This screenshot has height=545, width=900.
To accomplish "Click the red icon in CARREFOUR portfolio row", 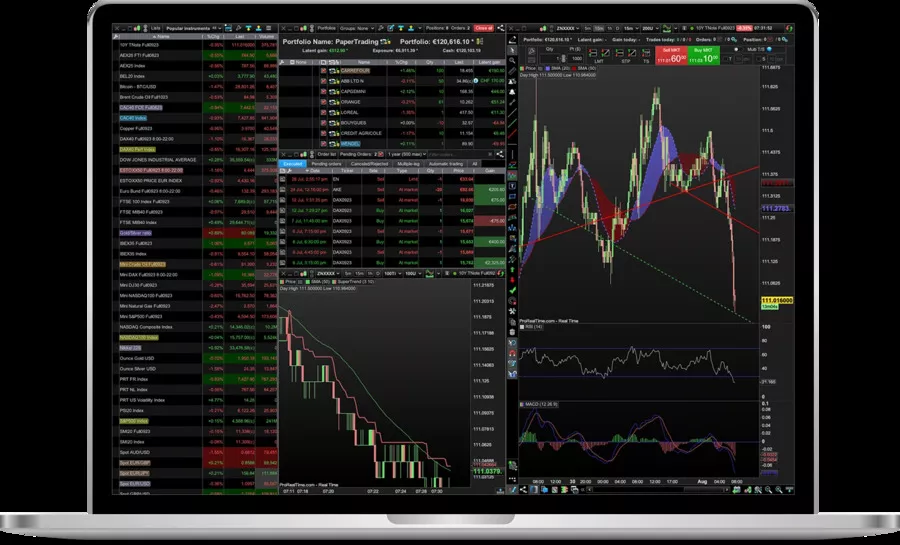I will pos(324,71).
